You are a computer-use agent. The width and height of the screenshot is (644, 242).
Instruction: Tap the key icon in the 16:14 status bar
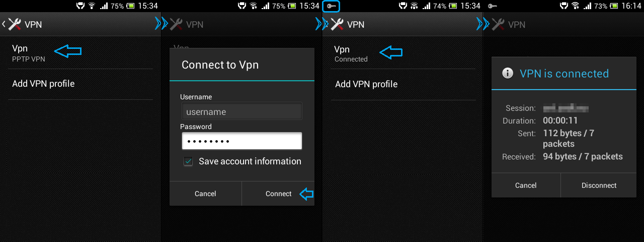tap(493, 6)
